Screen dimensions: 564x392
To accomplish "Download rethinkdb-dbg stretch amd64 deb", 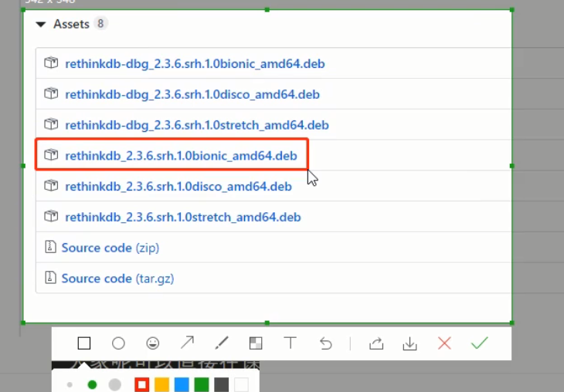I will click(x=197, y=125).
